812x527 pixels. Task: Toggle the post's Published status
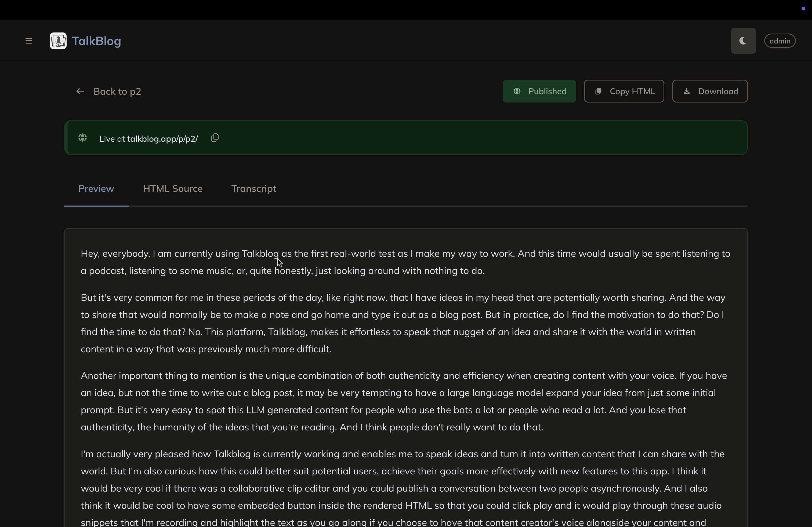(539, 91)
